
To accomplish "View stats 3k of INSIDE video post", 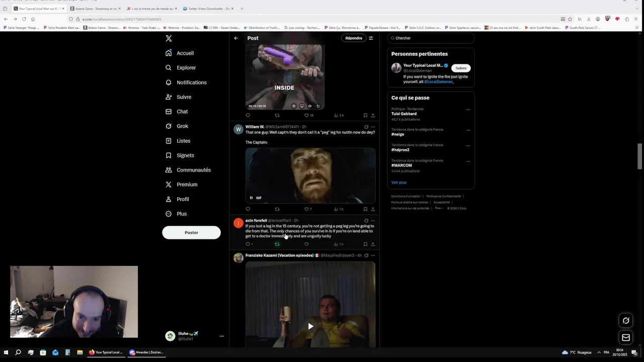I will coord(339,115).
